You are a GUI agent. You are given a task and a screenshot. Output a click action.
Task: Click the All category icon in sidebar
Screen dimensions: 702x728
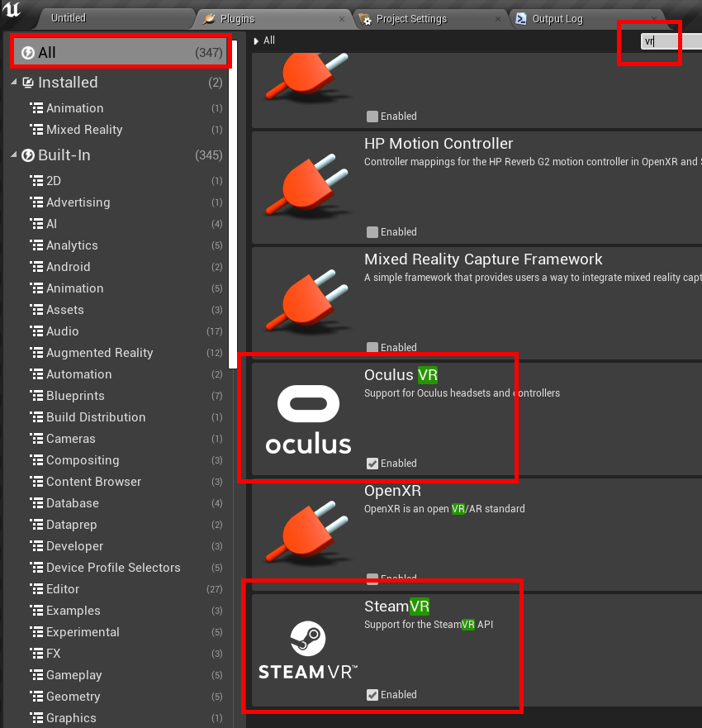click(x=28, y=52)
